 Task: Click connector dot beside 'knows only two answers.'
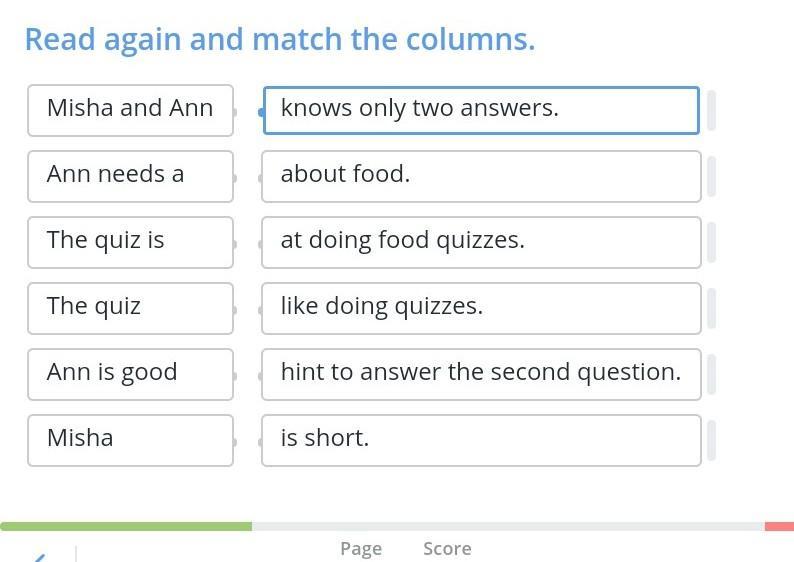(x=262, y=111)
